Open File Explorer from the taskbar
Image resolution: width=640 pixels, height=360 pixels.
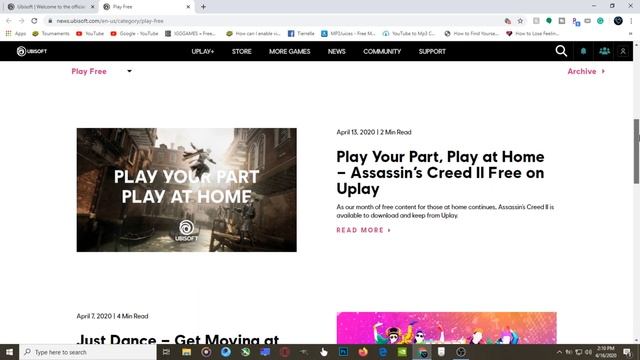click(x=187, y=352)
